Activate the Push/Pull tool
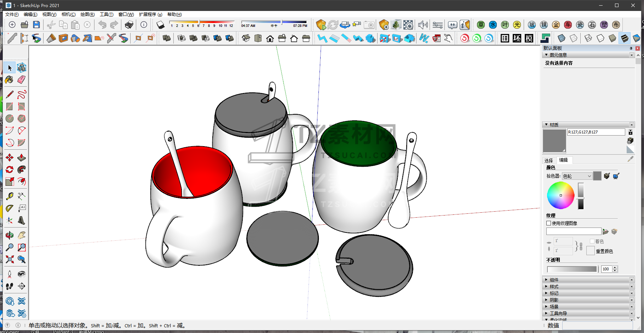This screenshot has width=644, height=333. 22,157
